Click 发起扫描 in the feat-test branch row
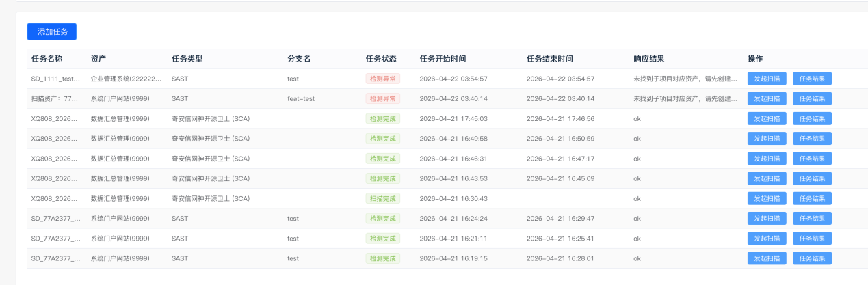The height and width of the screenshot is (285, 868). coord(767,98)
